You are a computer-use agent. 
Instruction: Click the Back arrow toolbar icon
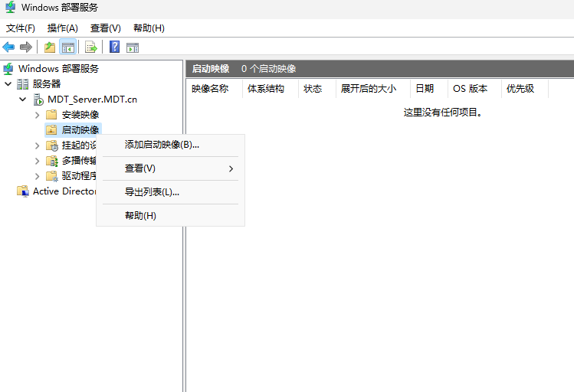8,47
